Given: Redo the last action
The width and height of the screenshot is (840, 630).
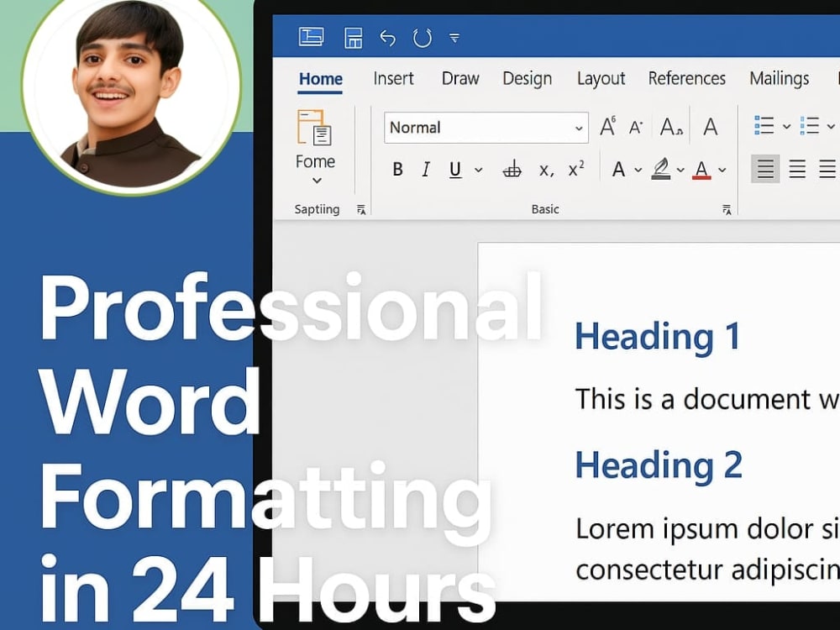Looking at the screenshot, I should click(423, 38).
